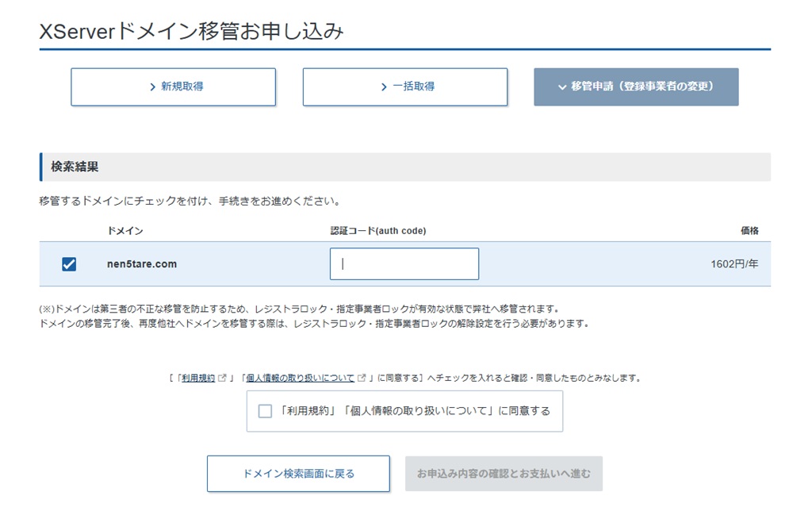
Task: Click the 価格 column header
Action: pyautogui.click(x=749, y=231)
